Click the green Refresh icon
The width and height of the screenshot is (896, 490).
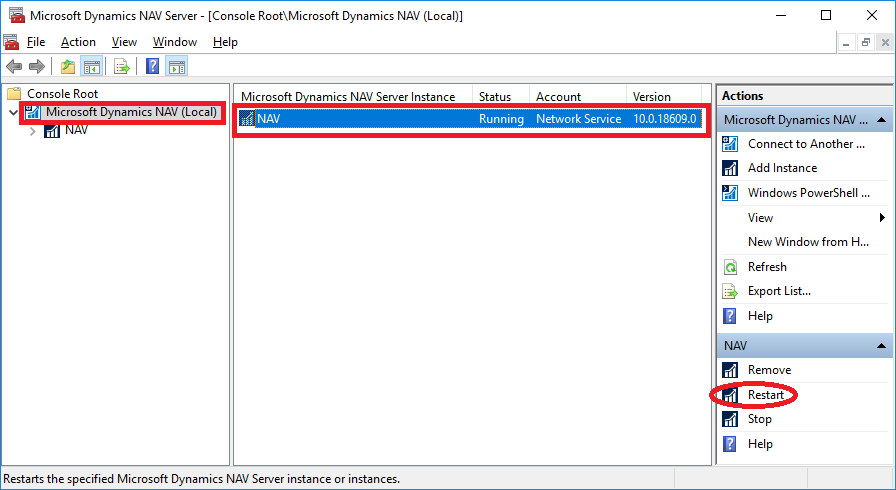730,267
